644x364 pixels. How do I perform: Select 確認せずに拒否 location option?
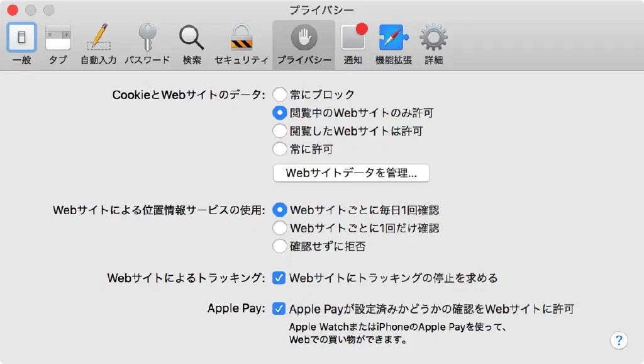280,246
